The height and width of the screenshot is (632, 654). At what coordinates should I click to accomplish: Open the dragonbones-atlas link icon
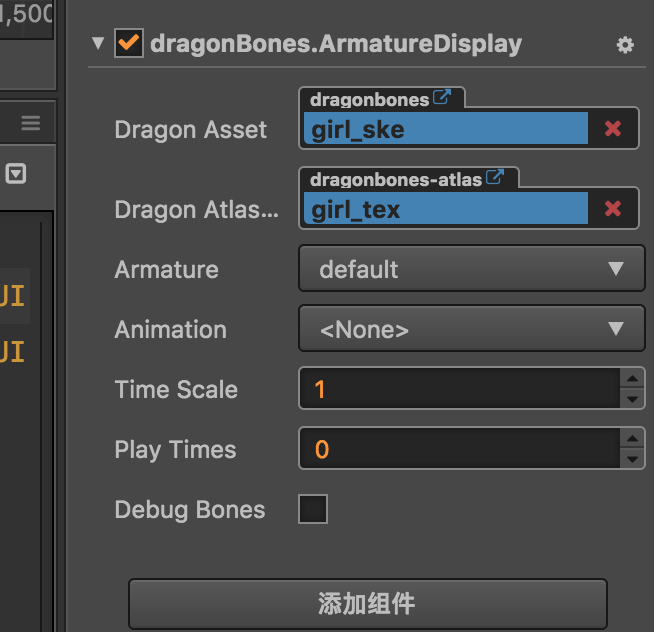click(x=494, y=179)
